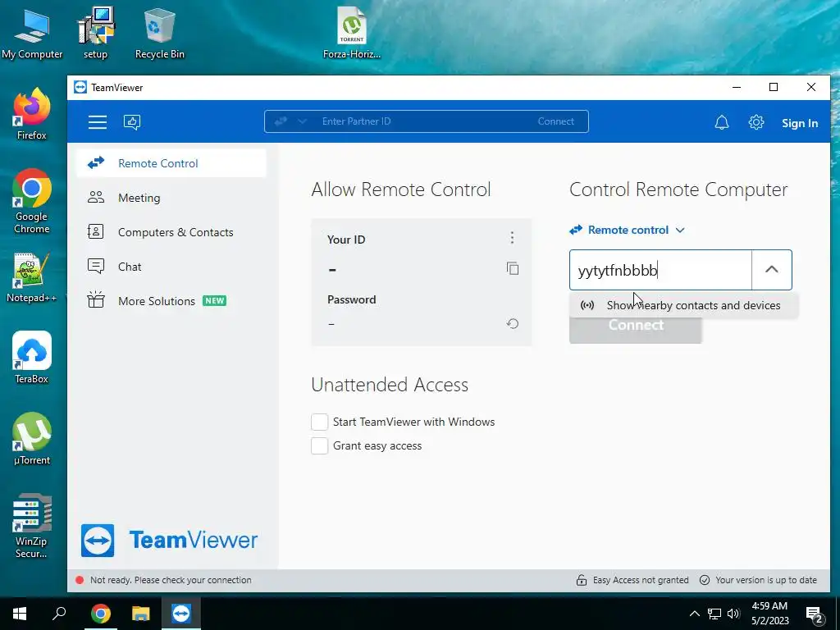Open the feedback icon in header
Screen dimensions: 840x630
(132, 122)
